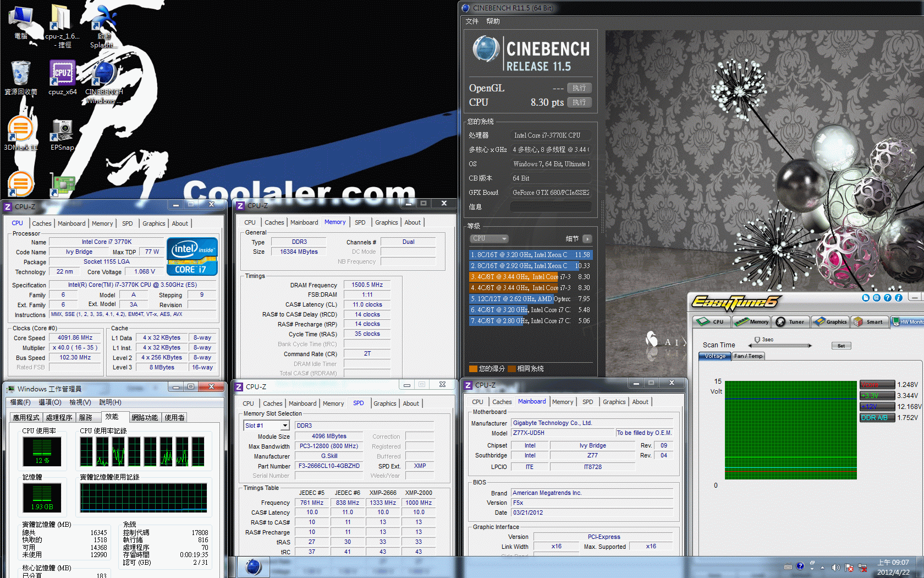Open Options menu in Task Manager
The height and width of the screenshot is (578, 924).
(x=50, y=402)
